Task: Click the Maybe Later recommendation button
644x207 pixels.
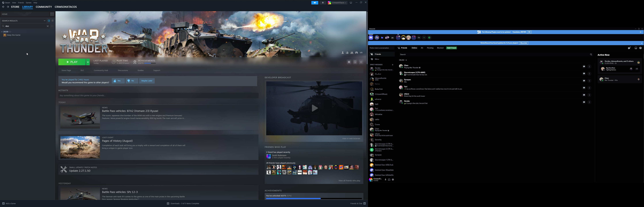Action: point(147,81)
